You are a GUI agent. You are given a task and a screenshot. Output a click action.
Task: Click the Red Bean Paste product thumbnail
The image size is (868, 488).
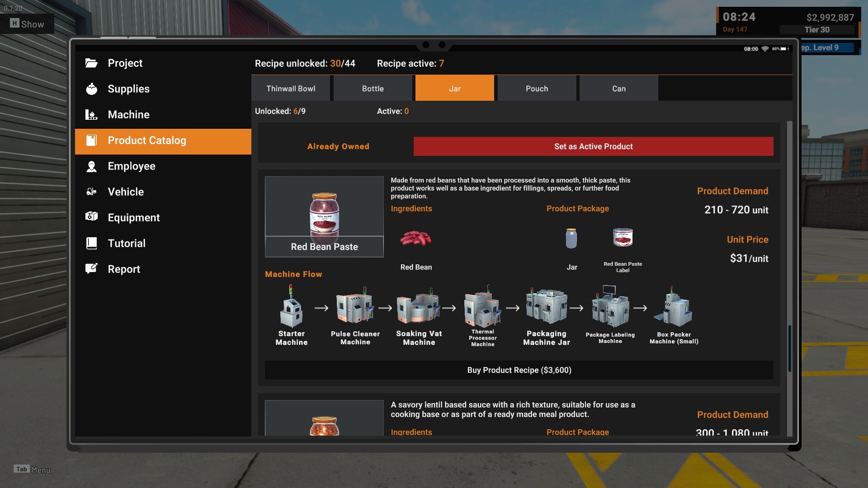pyautogui.click(x=324, y=212)
